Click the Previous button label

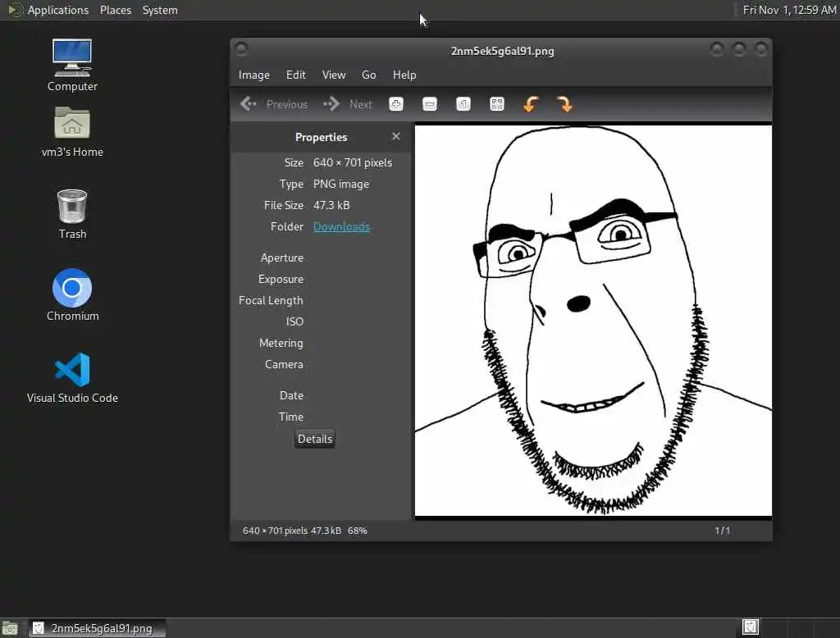pyautogui.click(x=286, y=104)
